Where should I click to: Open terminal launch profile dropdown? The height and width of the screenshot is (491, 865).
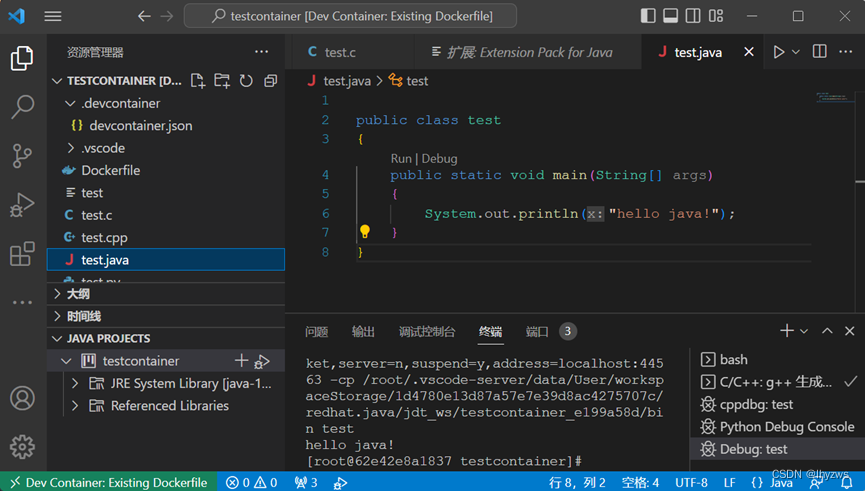point(804,331)
